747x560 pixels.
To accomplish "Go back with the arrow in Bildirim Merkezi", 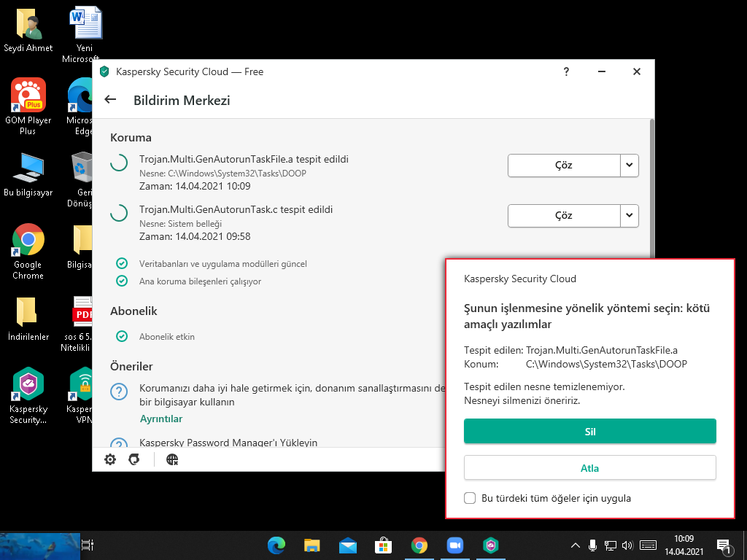I will click(111, 99).
